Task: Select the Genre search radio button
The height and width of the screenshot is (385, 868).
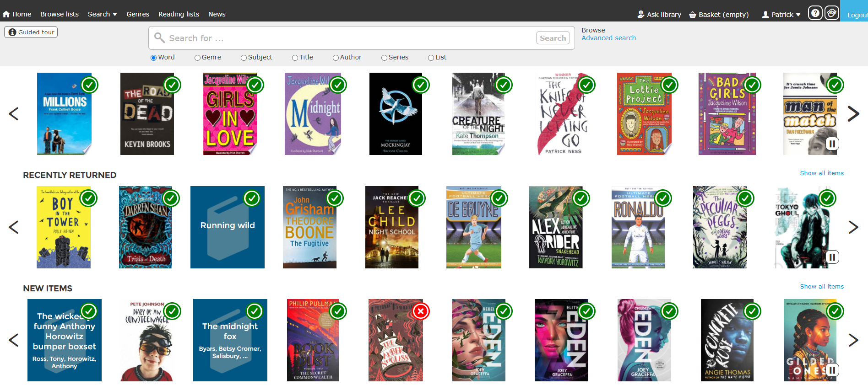Action: pyautogui.click(x=197, y=58)
